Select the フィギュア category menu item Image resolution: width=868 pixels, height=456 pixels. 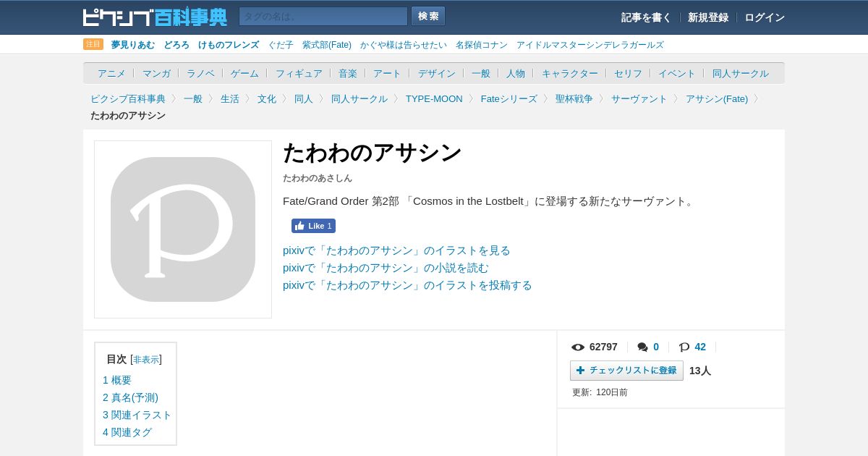pyautogui.click(x=299, y=73)
